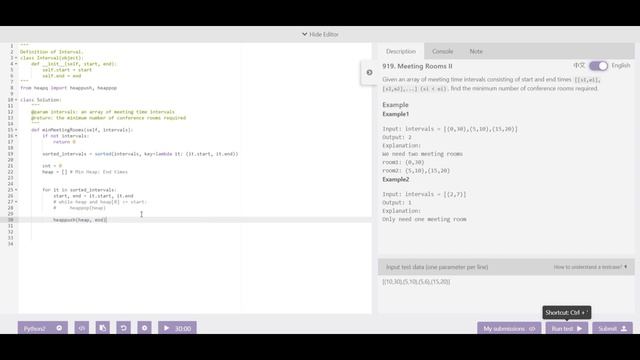Collapse the description panel with arrow icon
This screenshot has width=640, height=360.
coord(369,72)
